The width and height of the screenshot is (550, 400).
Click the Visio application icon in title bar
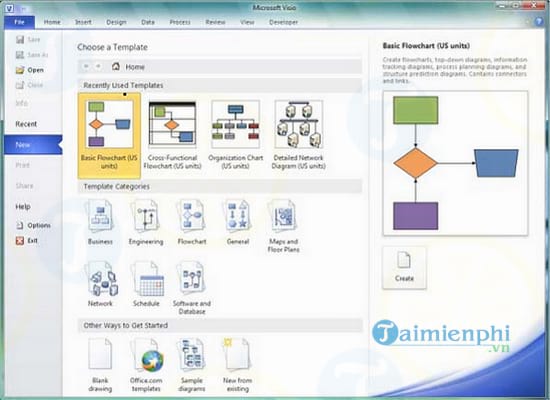9,8
